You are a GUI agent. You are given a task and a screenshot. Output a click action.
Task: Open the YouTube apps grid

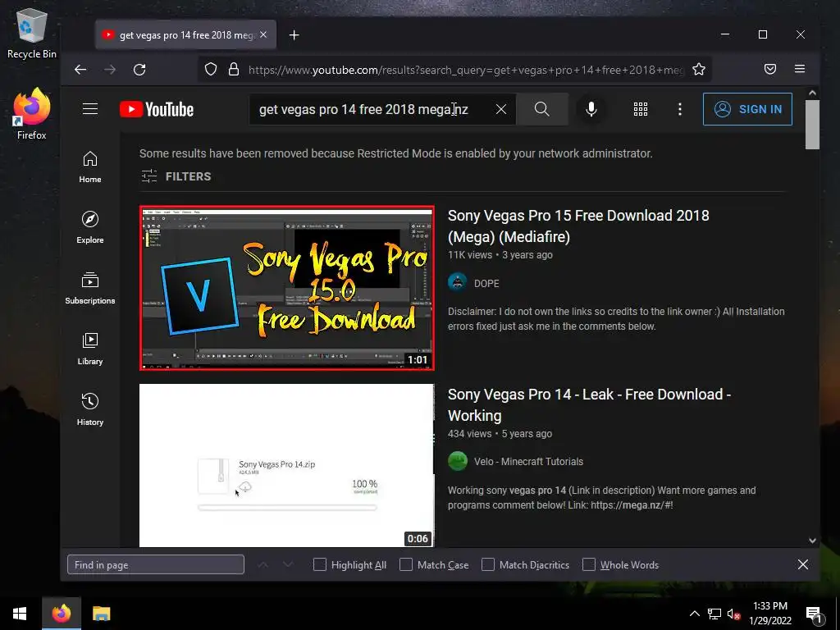641,109
